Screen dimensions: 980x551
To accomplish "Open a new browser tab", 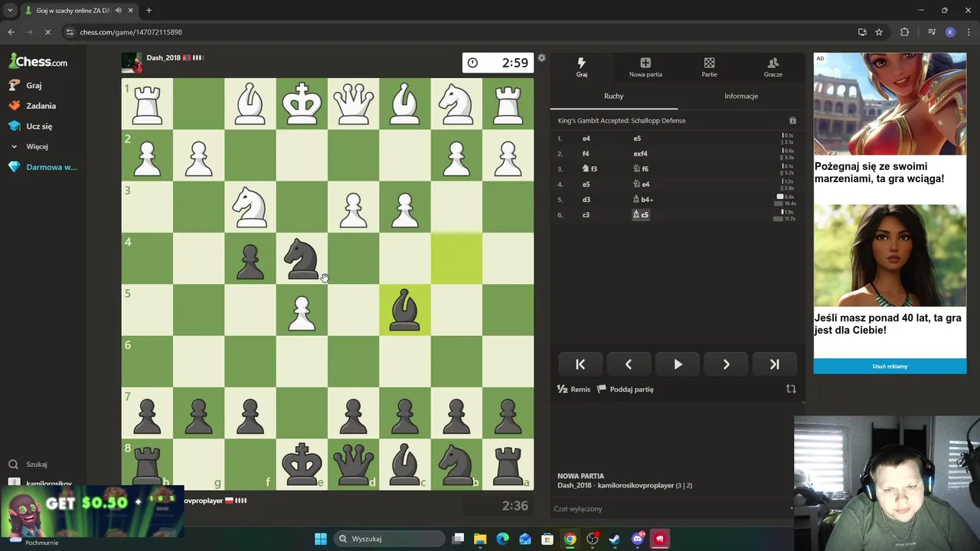I will 149,11.
